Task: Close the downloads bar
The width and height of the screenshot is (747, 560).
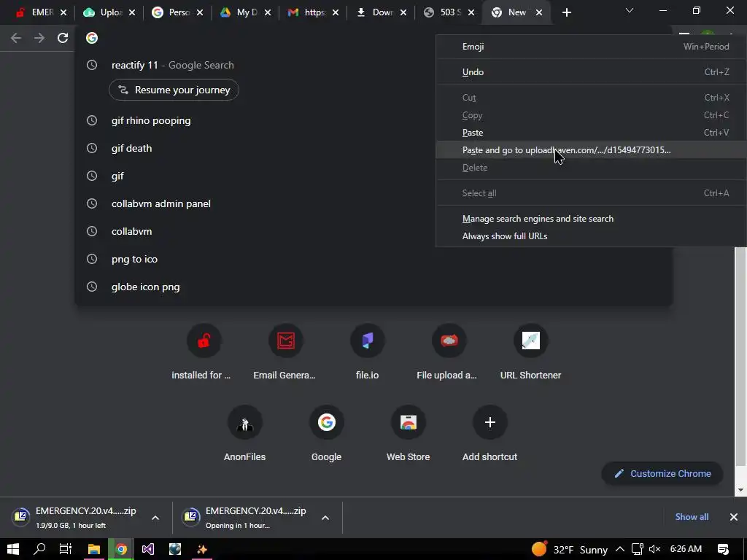Action: 734,517
